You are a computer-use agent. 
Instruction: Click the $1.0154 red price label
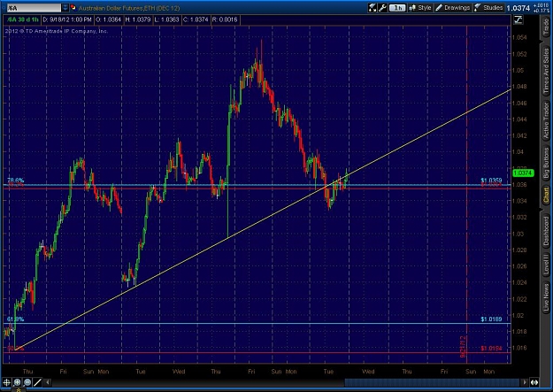(491, 349)
